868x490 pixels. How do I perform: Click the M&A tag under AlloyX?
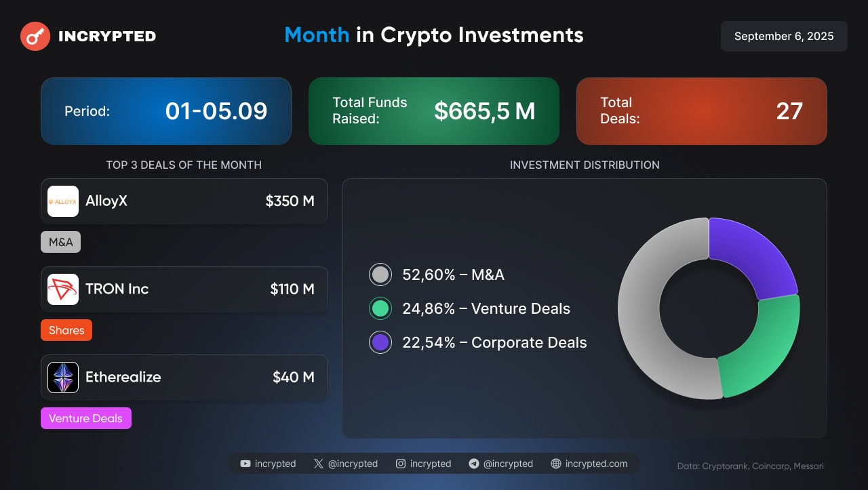pos(60,242)
